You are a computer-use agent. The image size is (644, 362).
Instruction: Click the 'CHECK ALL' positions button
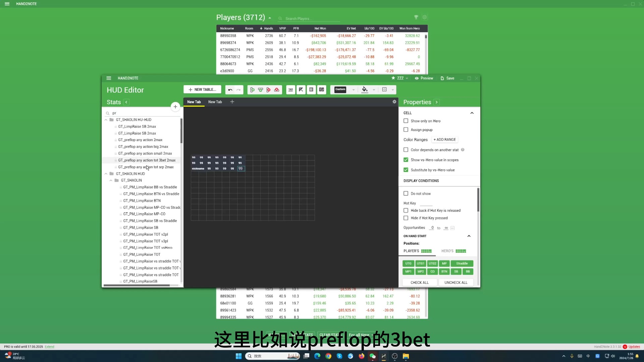(420, 283)
